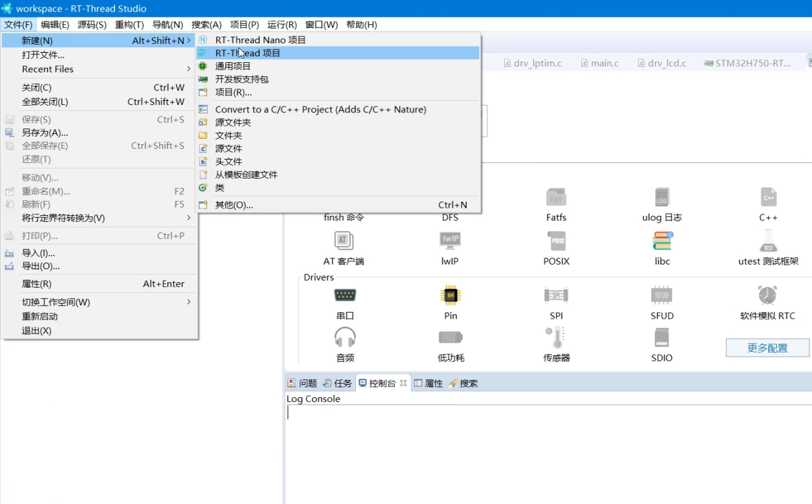The width and height of the screenshot is (812, 504).
Task: Open the 编辑(E) menu
Action: [55, 24]
